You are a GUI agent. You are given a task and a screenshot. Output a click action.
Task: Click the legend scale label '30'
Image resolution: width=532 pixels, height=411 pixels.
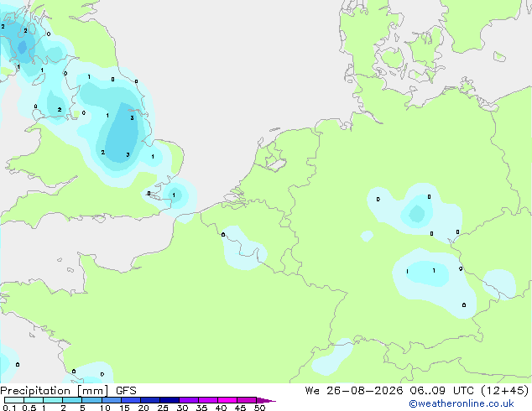[182, 408]
